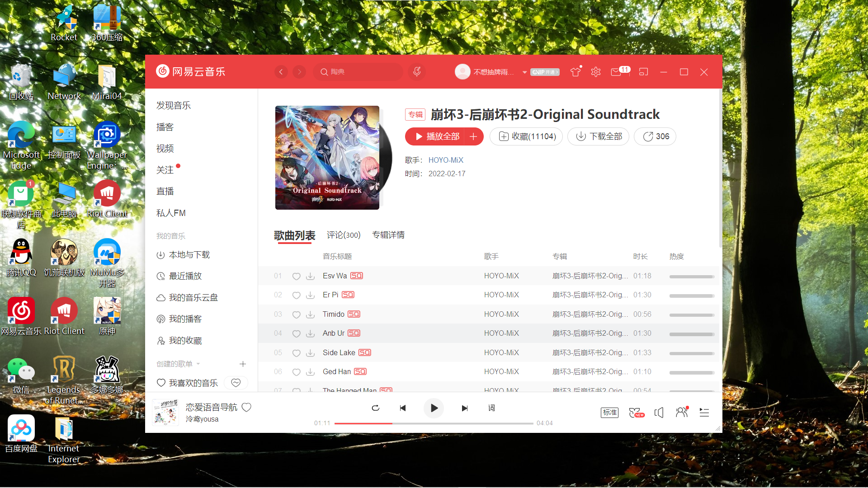This screenshot has width=868, height=488.
Task: Download the song Timido
Action: point(310,314)
